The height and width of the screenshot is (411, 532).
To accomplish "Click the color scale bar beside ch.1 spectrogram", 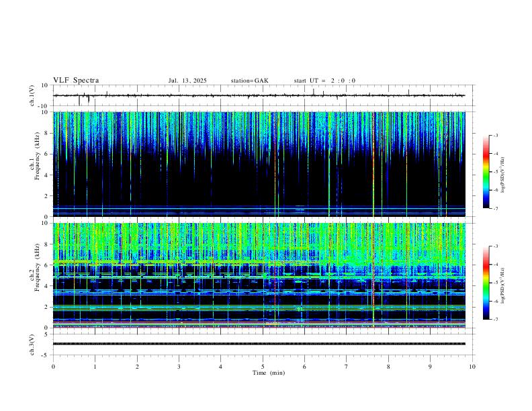I will coord(486,172).
